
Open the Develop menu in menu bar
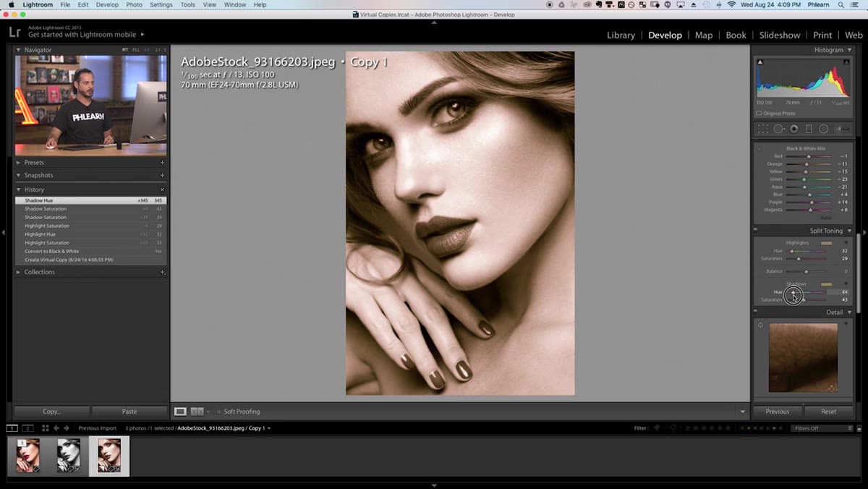click(x=107, y=4)
